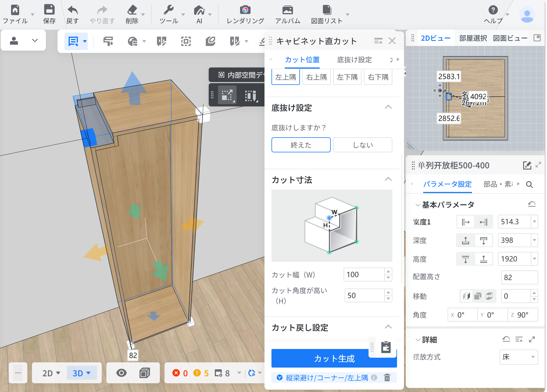The width and height of the screenshot is (547, 392).
Task: Open 図面リスト drawing list
Action: [327, 10]
